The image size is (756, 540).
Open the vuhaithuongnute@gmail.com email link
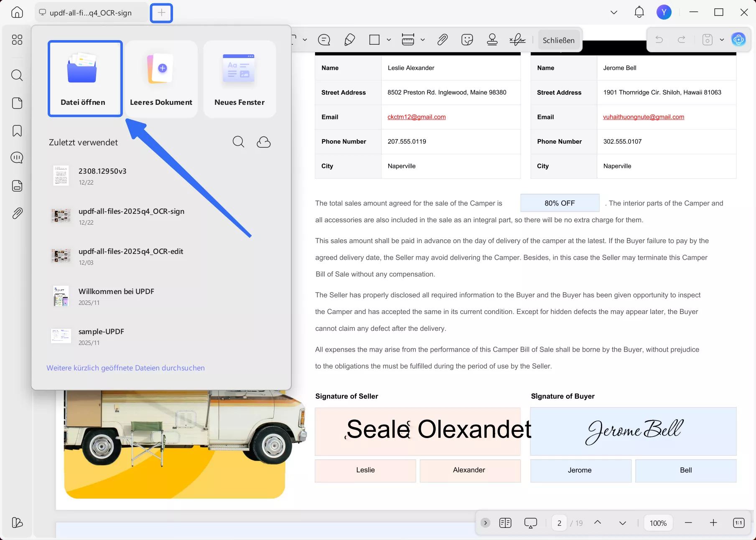tap(644, 117)
